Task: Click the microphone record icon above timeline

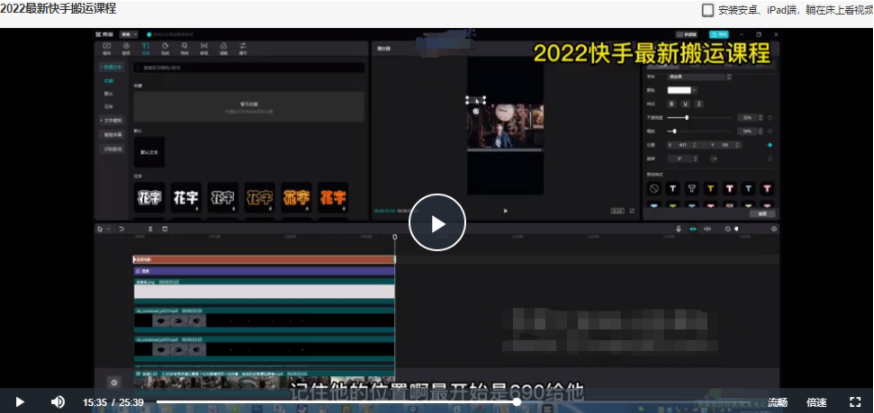Action: tap(679, 229)
